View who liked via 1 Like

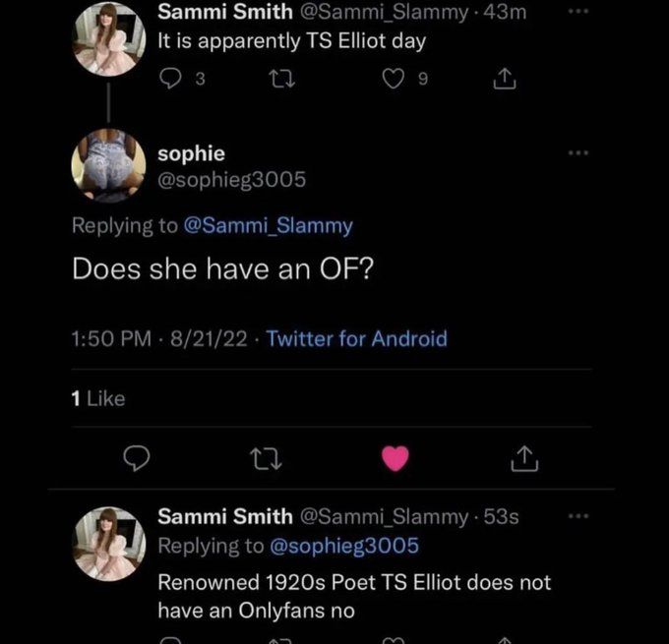coord(98,398)
